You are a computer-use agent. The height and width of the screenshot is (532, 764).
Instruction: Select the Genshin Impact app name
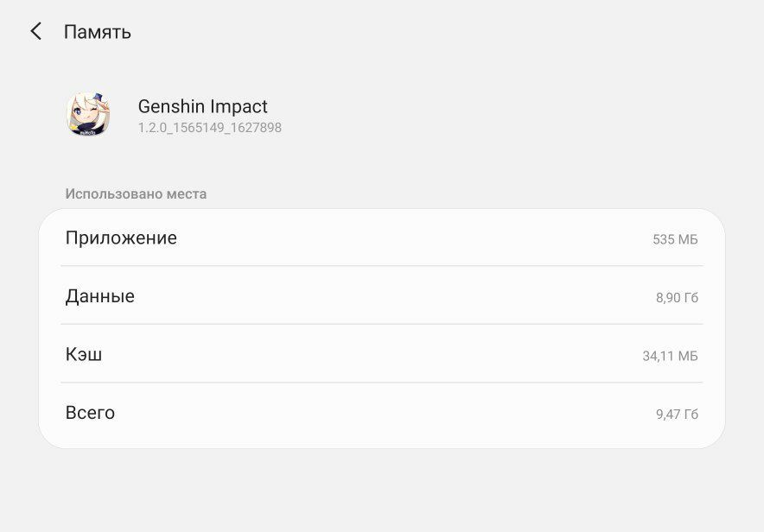tap(203, 106)
